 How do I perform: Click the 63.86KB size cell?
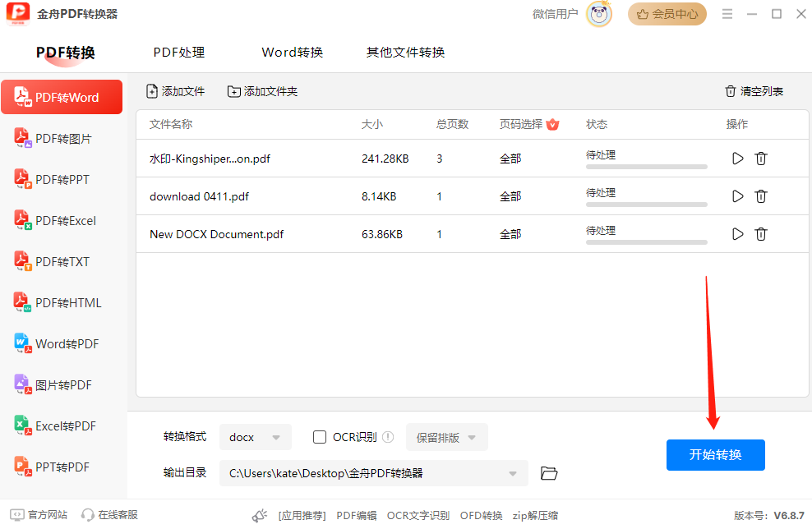click(x=381, y=234)
